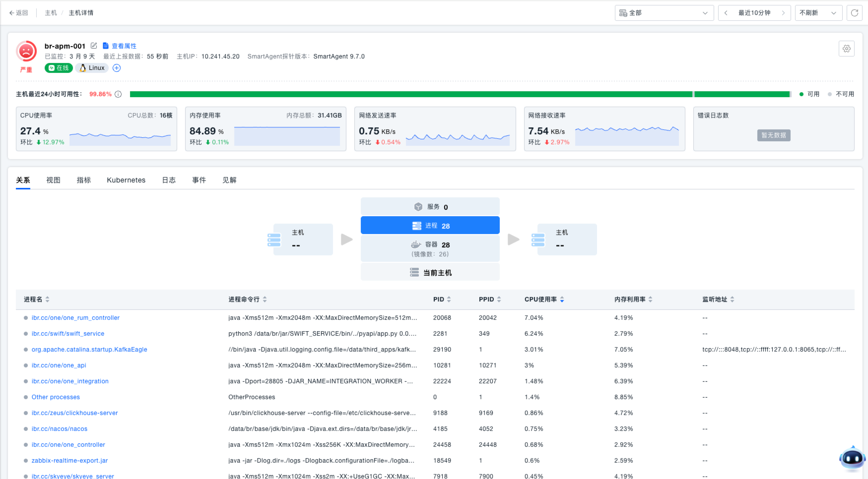Click the back arrow labeled 返回

click(19, 13)
